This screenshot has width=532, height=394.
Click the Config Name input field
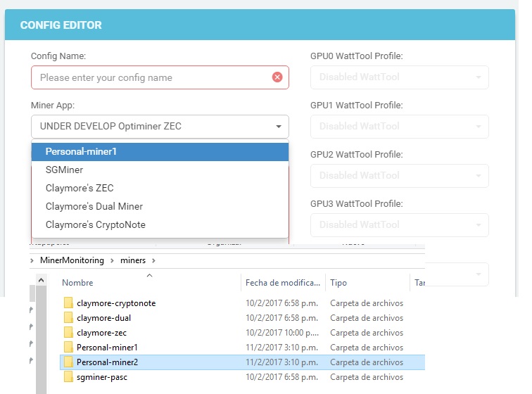160,77
